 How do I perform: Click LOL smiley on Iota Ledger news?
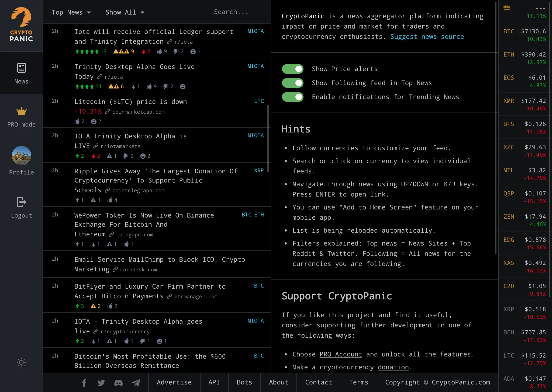[195, 51]
